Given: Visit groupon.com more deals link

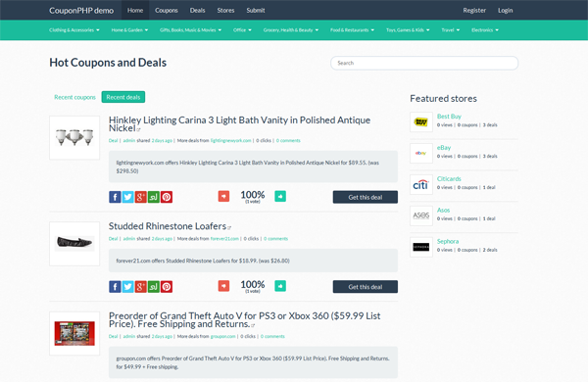Looking at the screenshot, I should pyautogui.click(x=222, y=336).
